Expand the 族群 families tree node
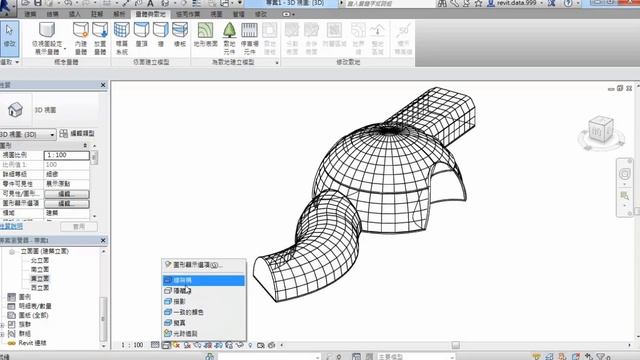This screenshot has height=360, width=640. [2, 324]
